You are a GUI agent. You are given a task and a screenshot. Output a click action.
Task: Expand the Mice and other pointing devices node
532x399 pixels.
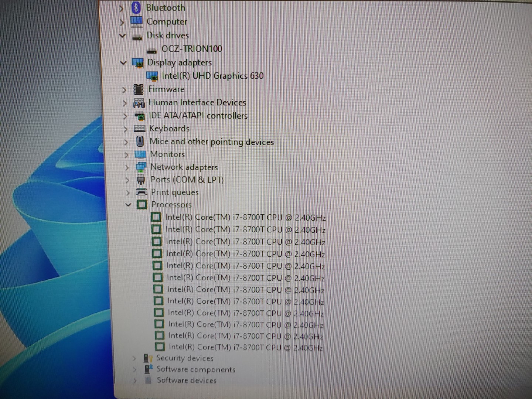(x=126, y=142)
